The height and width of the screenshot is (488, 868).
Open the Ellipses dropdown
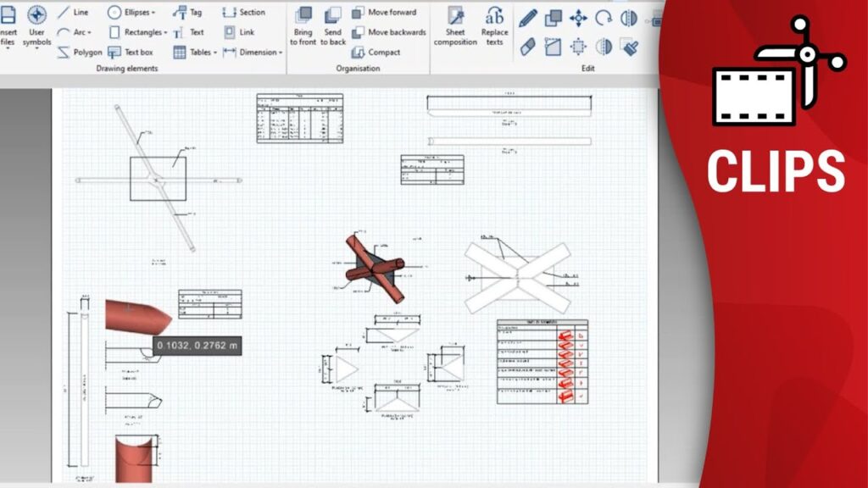coord(132,13)
